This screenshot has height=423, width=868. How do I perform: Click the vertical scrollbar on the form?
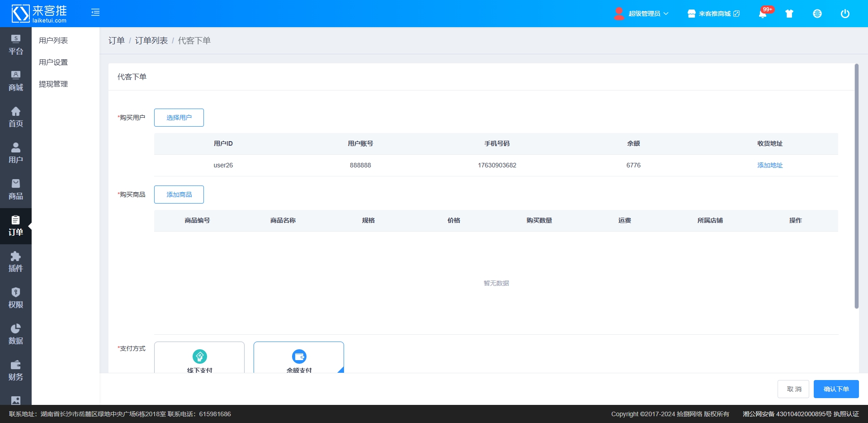(x=856, y=186)
